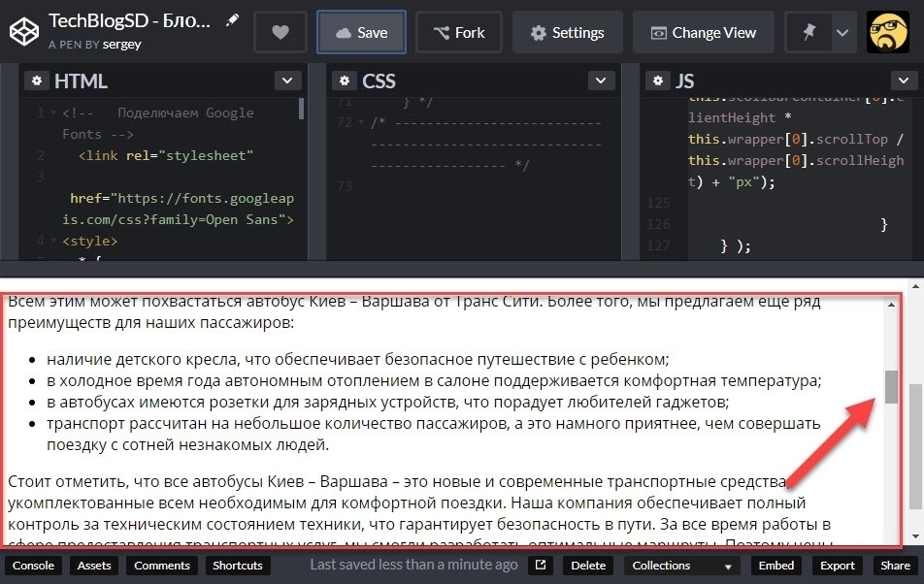Screen dimensions: 924x584
Task: Open HTML panel gear settings
Action: pyautogui.click(x=37, y=81)
